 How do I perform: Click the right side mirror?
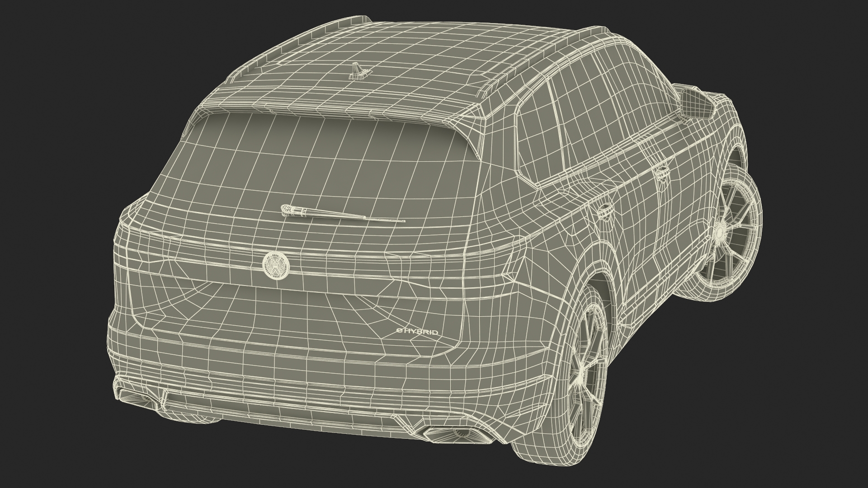(x=697, y=103)
